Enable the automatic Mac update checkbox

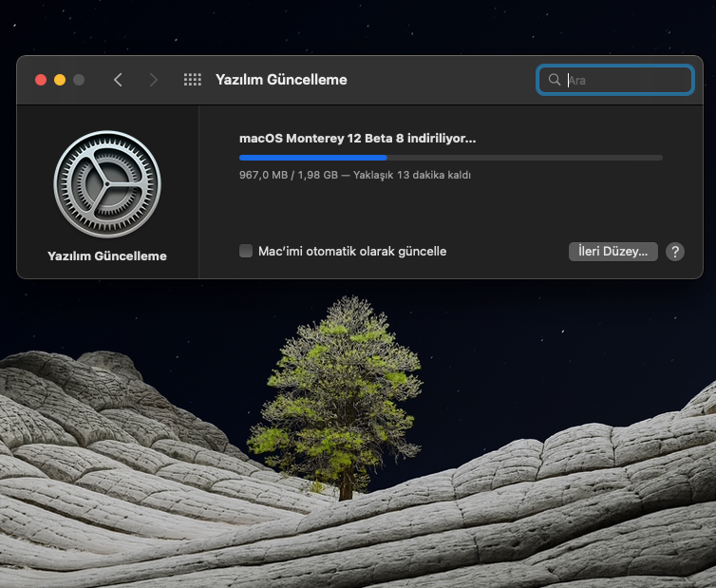click(x=246, y=252)
